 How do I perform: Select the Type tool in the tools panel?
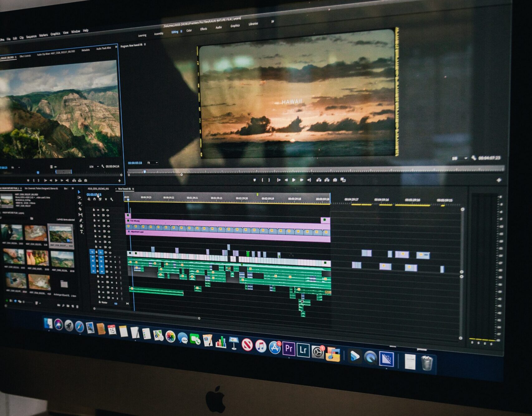tap(82, 232)
